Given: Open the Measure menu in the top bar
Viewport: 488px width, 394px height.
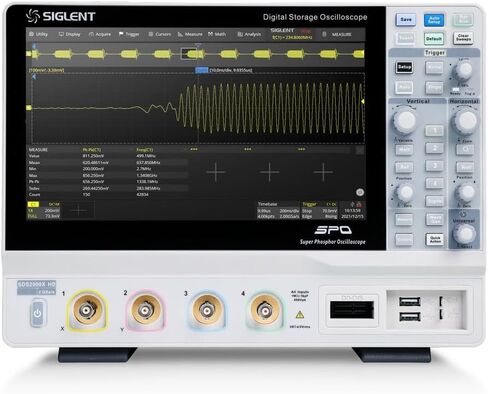Looking at the screenshot, I should [190, 34].
